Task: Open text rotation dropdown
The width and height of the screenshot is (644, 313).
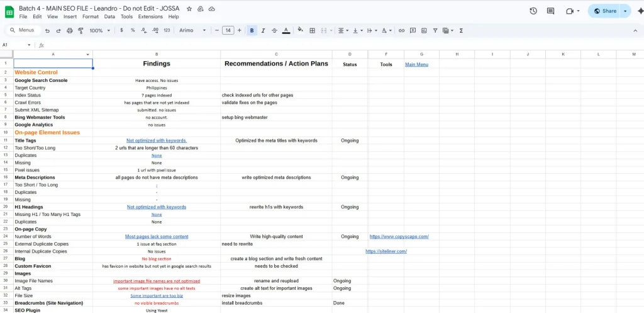Action: pyautogui.click(x=387, y=30)
